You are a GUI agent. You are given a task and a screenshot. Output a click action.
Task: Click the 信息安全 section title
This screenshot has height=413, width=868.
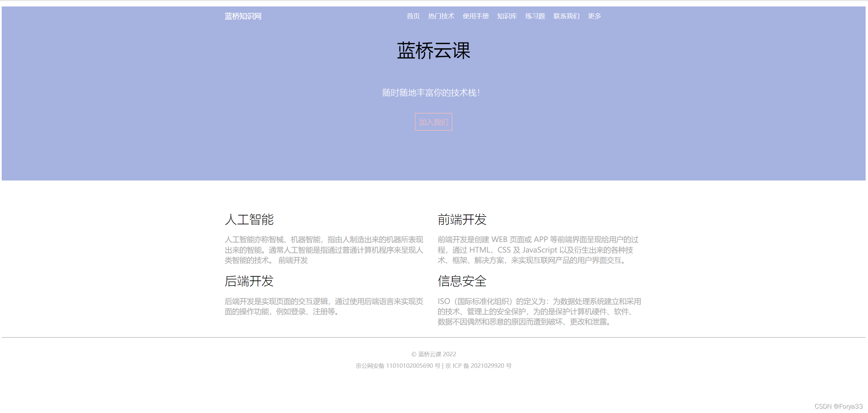click(462, 281)
